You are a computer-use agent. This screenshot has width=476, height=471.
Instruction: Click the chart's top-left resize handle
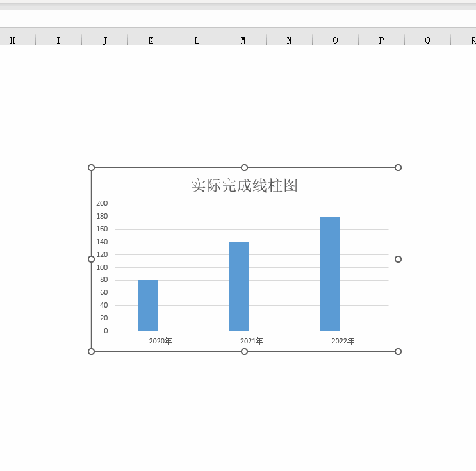click(91, 168)
